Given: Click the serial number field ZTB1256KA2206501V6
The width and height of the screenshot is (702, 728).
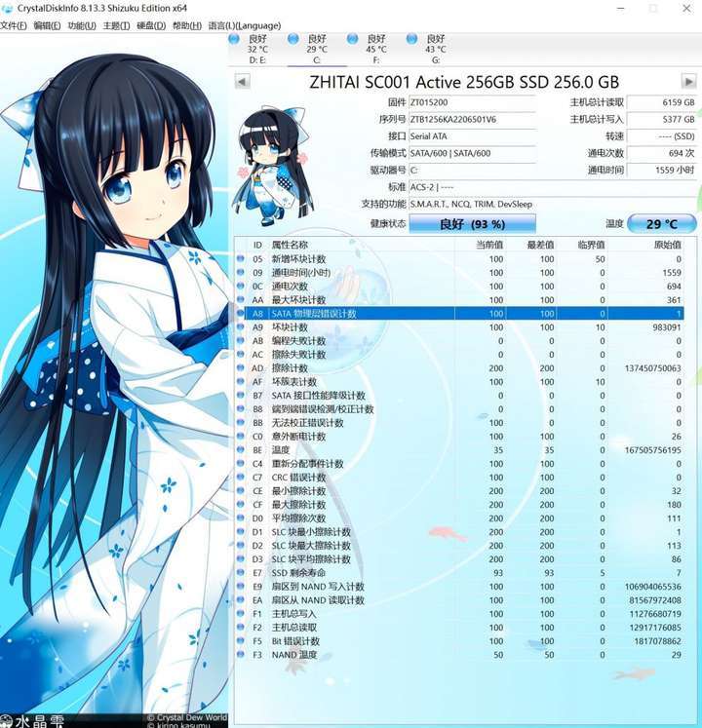Looking at the screenshot, I should tap(472, 119).
